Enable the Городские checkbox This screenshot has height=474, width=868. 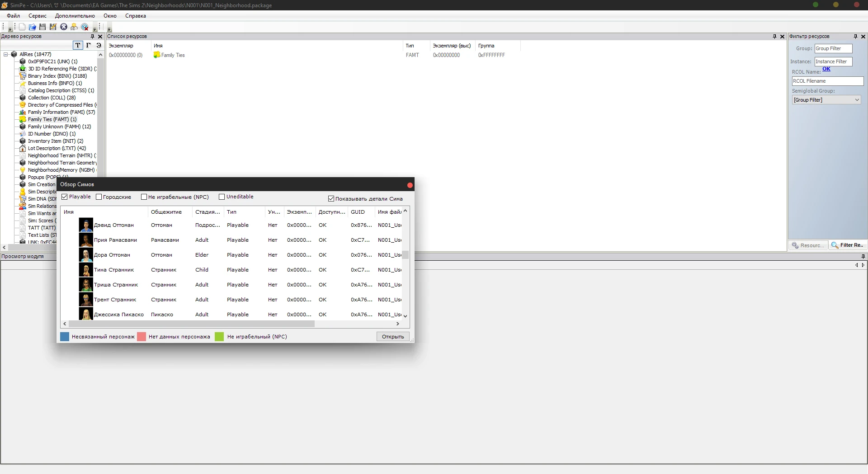coord(99,197)
